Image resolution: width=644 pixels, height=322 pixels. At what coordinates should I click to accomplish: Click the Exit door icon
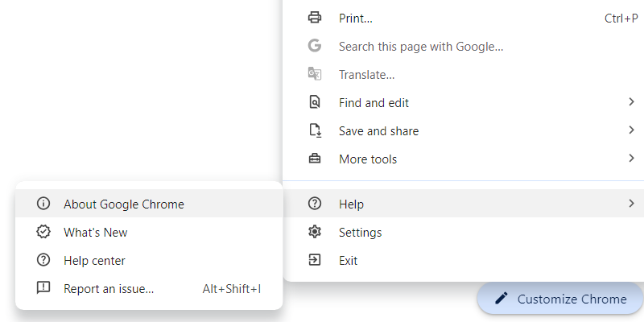(x=315, y=260)
